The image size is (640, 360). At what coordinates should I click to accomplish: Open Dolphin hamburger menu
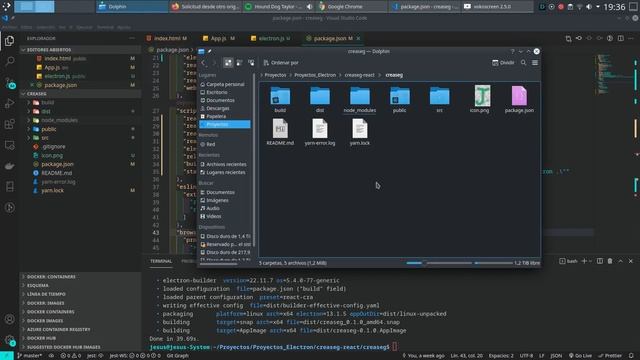[535, 63]
